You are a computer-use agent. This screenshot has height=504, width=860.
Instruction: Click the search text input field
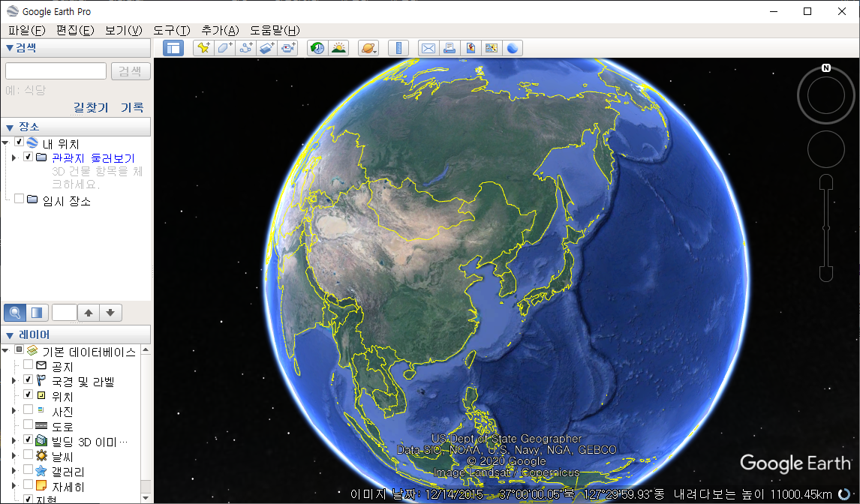click(56, 70)
